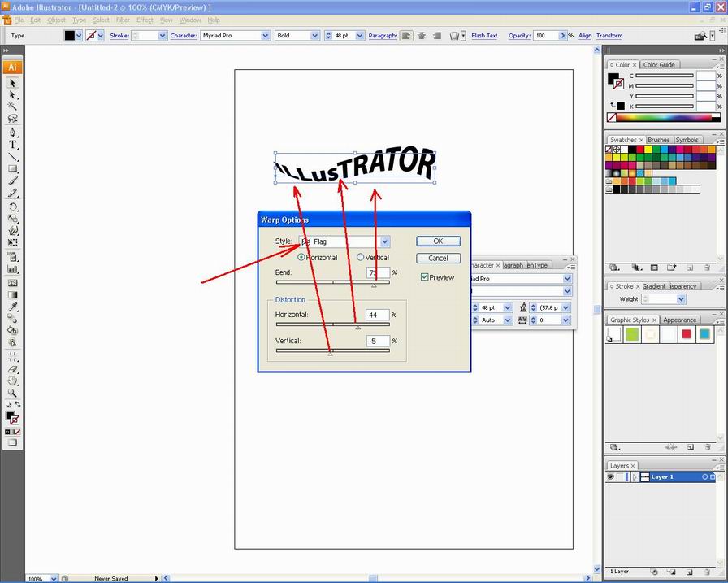Click the Transform link in control bar

[x=609, y=35]
